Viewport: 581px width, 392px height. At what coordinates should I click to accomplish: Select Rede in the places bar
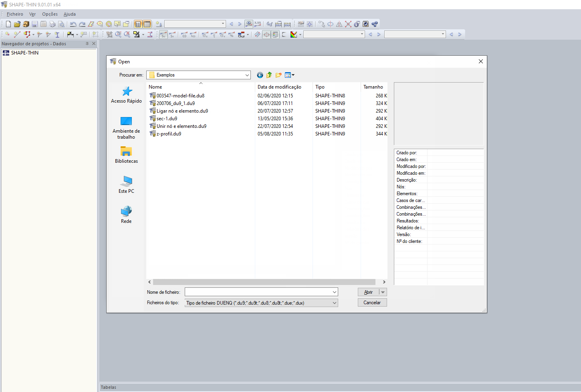pos(126,215)
